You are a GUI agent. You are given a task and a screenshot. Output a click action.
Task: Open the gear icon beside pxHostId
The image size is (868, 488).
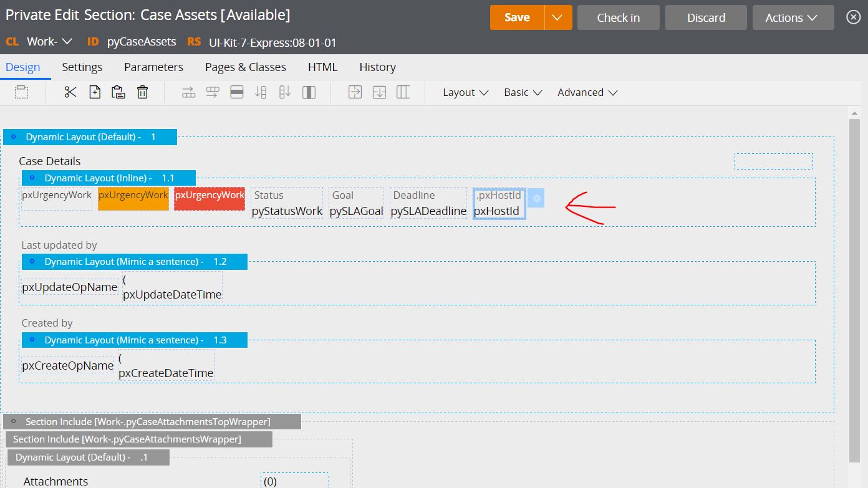pos(536,198)
